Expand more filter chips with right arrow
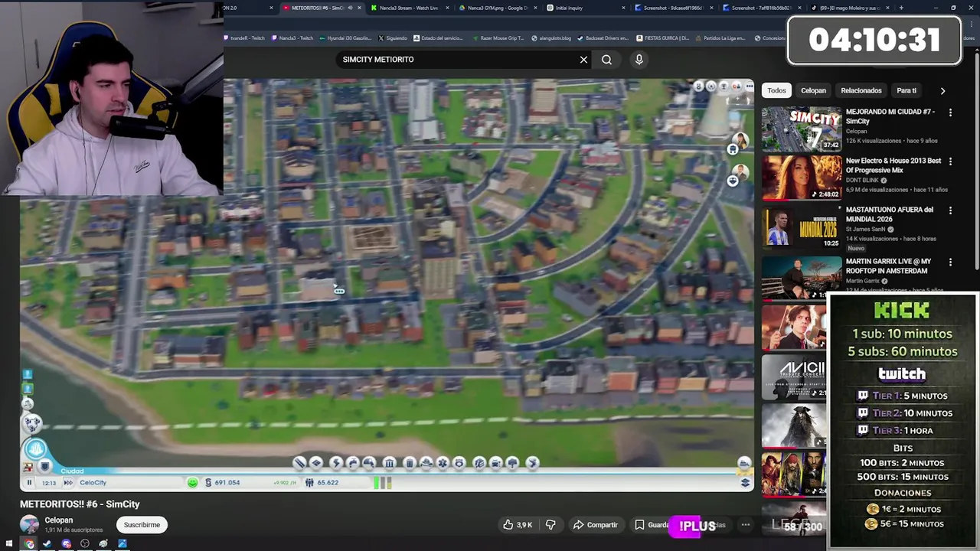This screenshot has width=980, height=551. tap(942, 90)
